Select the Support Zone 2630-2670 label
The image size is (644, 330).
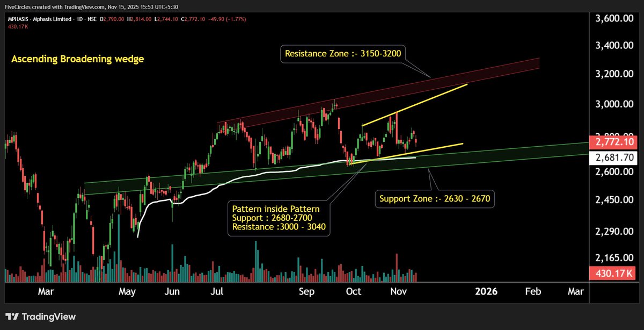434,198
